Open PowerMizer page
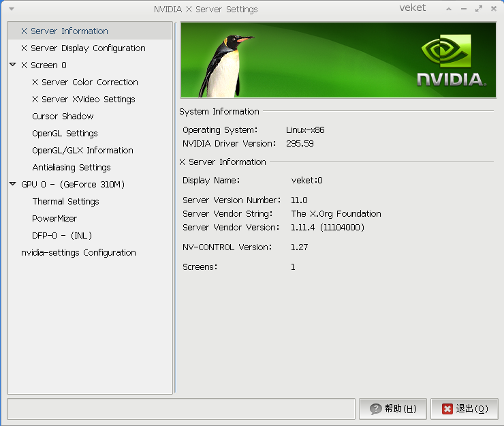504x426 pixels. [x=54, y=219]
